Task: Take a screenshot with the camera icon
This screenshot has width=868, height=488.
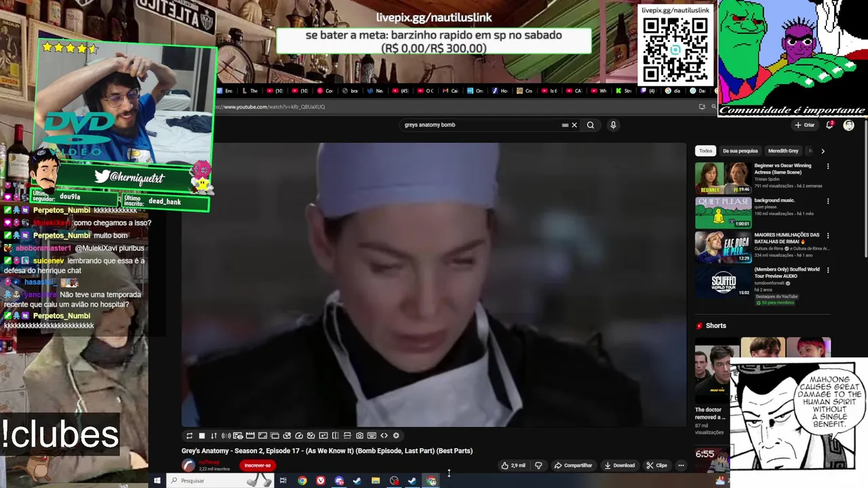Action: (x=359, y=436)
